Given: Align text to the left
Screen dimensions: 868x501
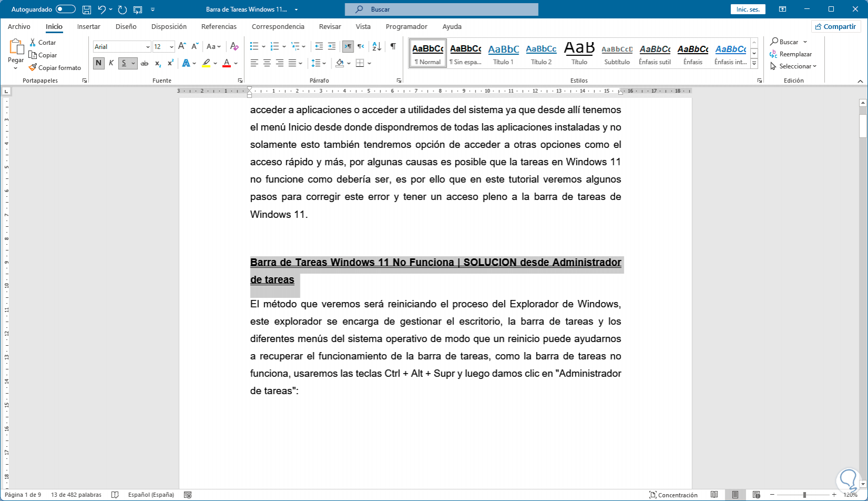Looking at the screenshot, I should click(x=255, y=63).
